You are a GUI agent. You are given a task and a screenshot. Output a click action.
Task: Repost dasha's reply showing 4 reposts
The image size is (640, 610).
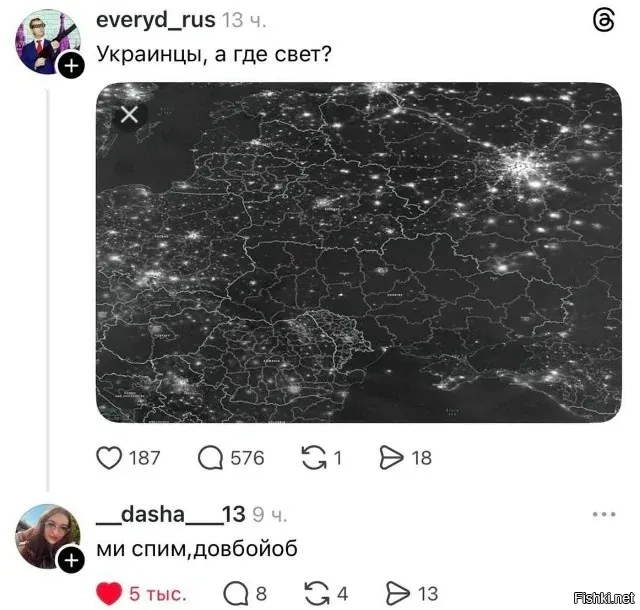[x=317, y=594]
